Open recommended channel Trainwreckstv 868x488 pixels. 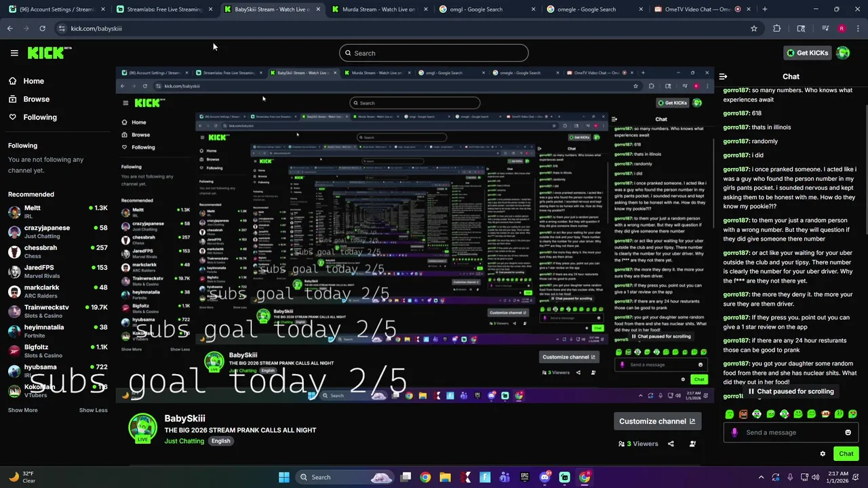click(x=58, y=311)
